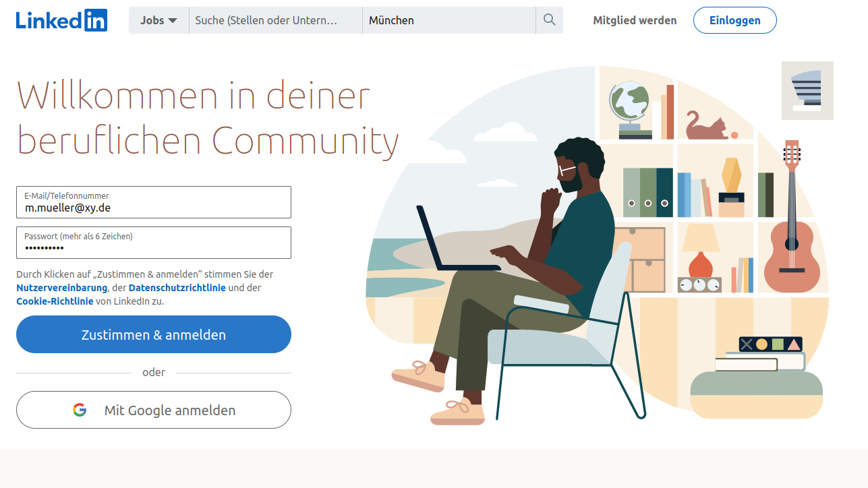Click the Zustimmen & anmelden button
This screenshot has height=488, width=868.
(154, 334)
